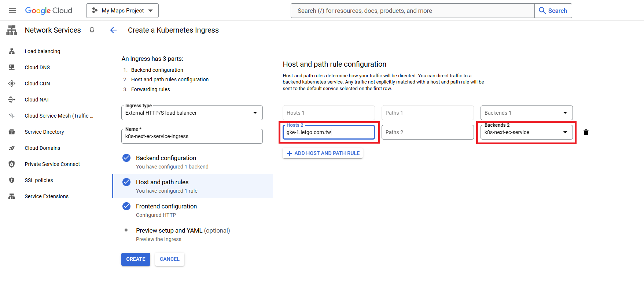
Task: Click the Private Service Connect icon
Action: coord(12,164)
